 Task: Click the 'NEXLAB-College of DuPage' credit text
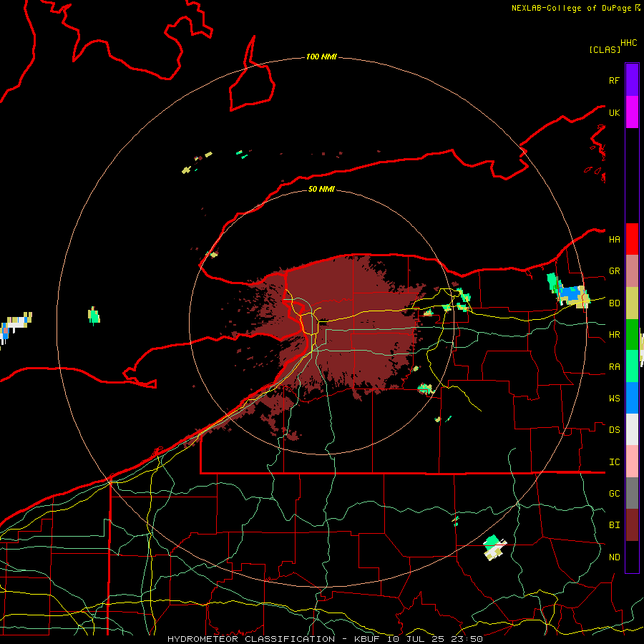[x=572, y=8]
